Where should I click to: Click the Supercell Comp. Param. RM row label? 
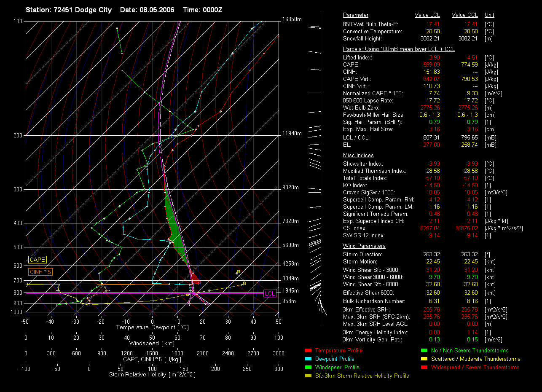pyautogui.click(x=378, y=200)
